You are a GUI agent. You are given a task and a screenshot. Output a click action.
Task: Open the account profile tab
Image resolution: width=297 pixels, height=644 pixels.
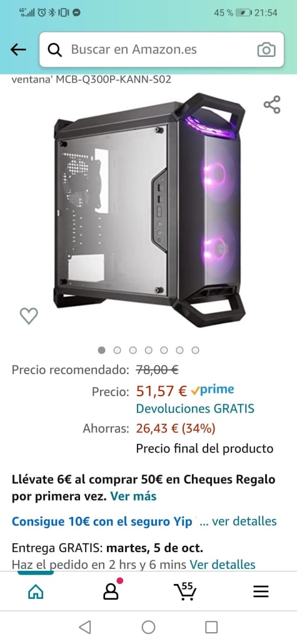pyautogui.click(x=111, y=590)
